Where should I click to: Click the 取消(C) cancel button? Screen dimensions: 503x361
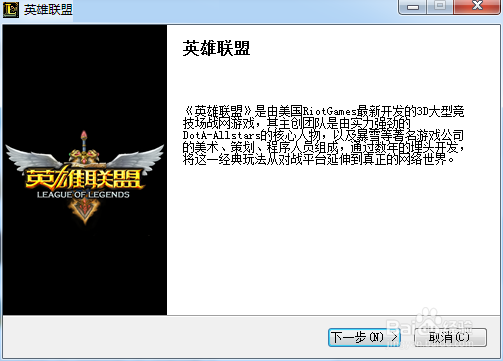click(450, 337)
